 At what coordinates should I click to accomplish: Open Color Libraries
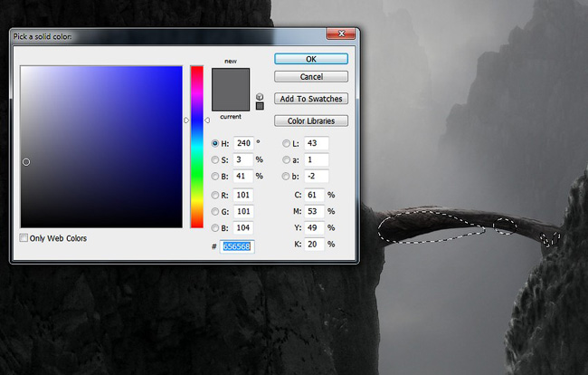311,120
